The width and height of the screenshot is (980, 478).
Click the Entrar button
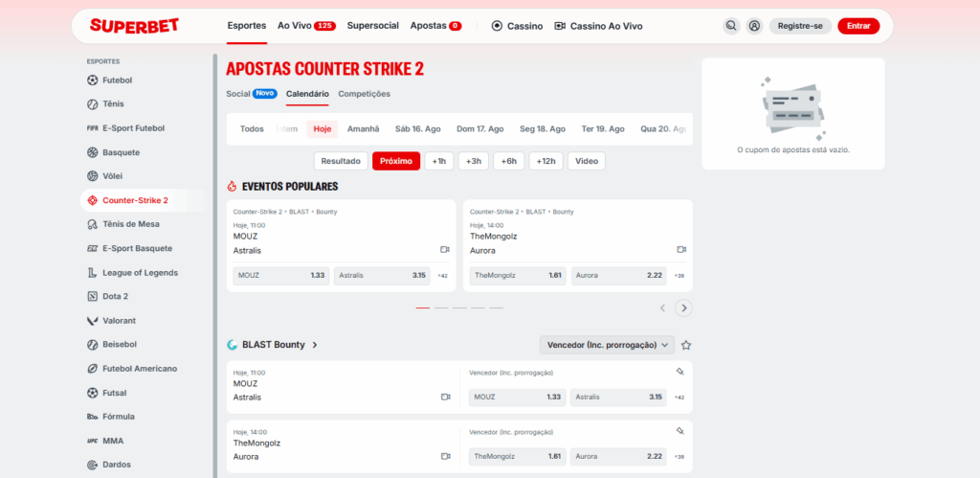coord(858,26)
